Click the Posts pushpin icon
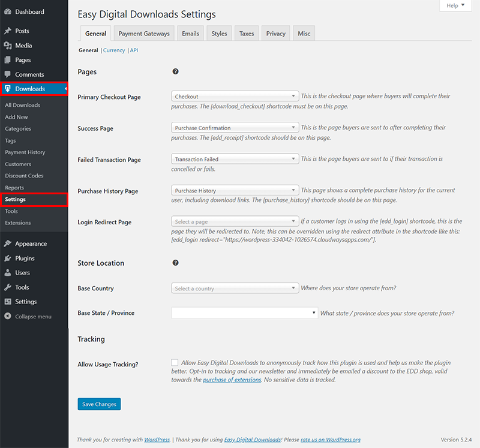The width and height of the screenshot is (480, 448). [x=8, y=31]
